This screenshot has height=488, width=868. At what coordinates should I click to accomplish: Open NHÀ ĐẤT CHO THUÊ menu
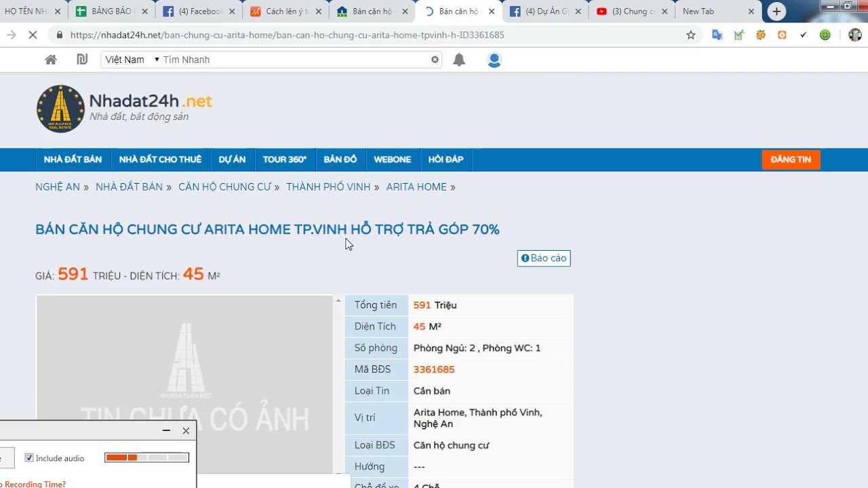[160, 160]
